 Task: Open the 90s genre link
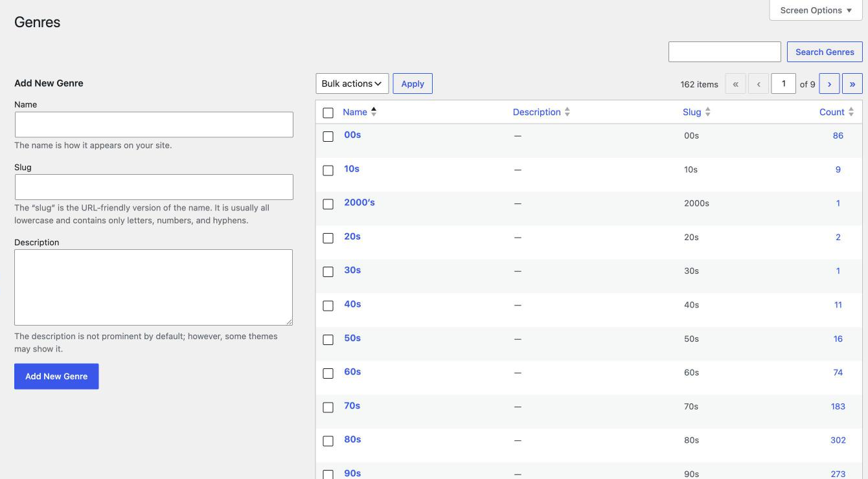pyautogui.click(x=352, y=473)
